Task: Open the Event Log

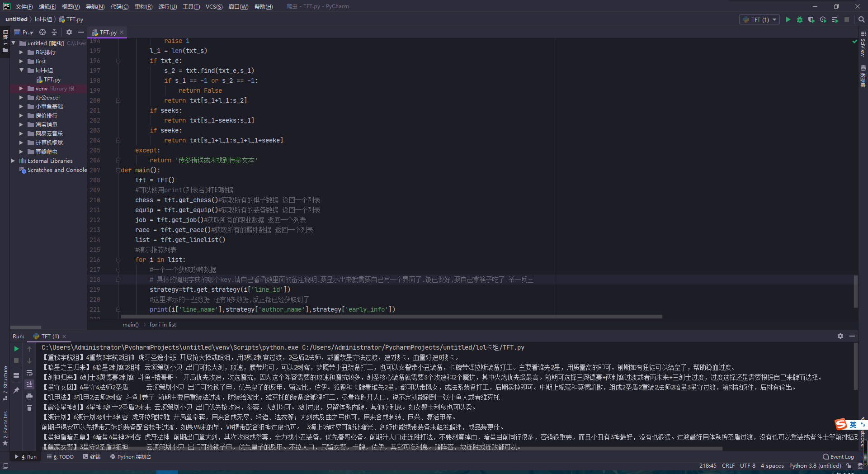Action: (x=838, y=457)
